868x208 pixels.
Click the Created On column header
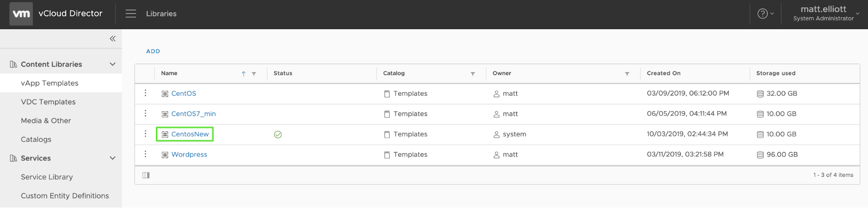(663, 73)
